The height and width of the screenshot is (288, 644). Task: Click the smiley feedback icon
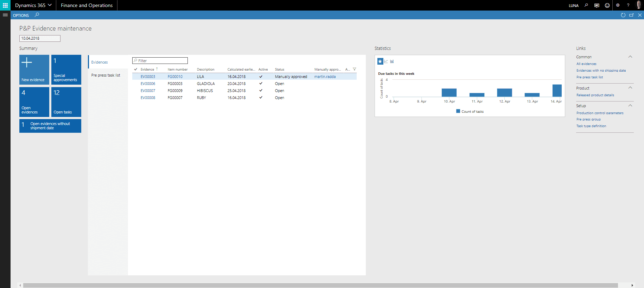point(607,5)
